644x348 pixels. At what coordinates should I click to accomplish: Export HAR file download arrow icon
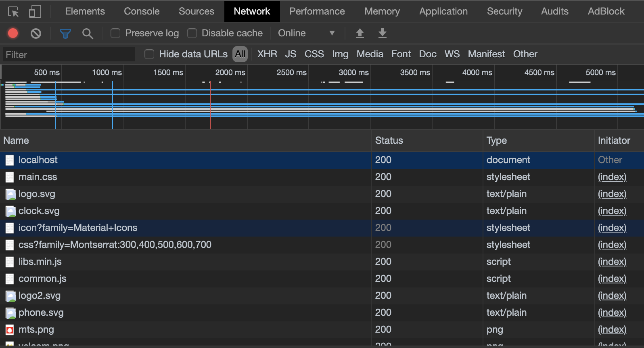383,33
